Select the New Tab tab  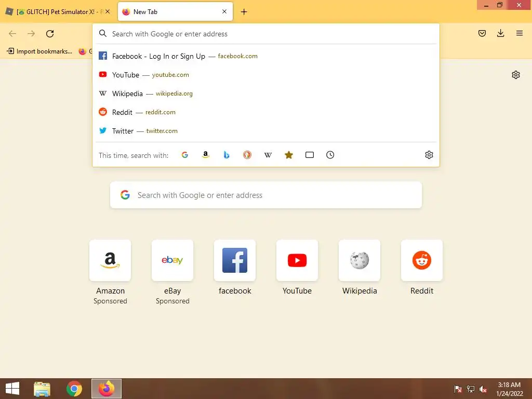[175, 11]
